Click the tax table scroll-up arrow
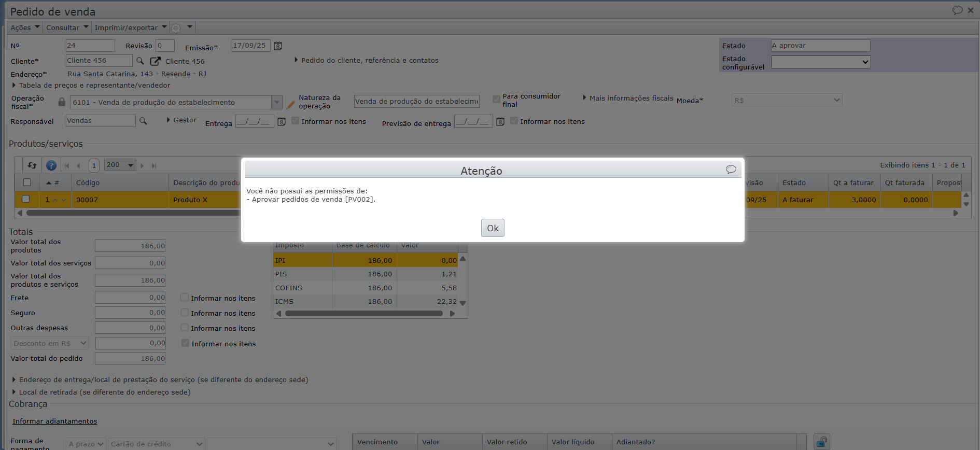Image resolution: width=980 pixels, height=450 pixels. [463, 259]
